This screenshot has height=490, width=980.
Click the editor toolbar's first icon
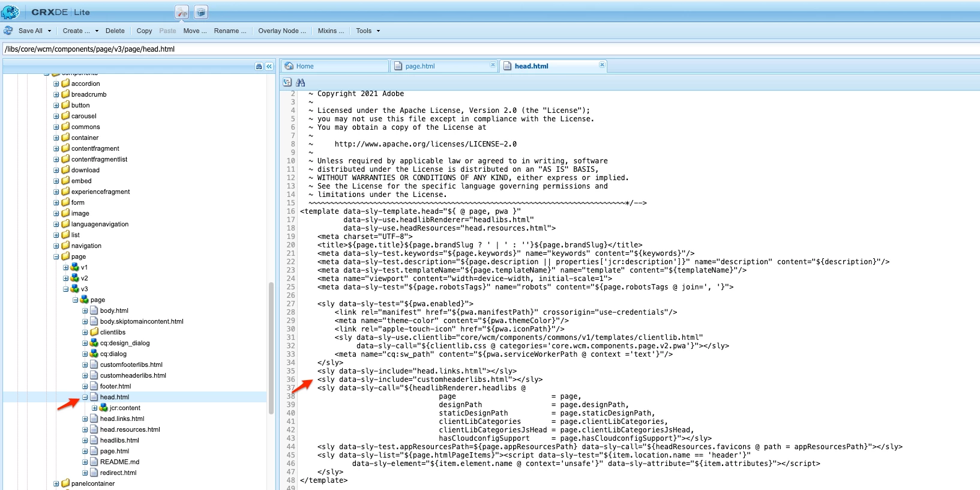287,82
